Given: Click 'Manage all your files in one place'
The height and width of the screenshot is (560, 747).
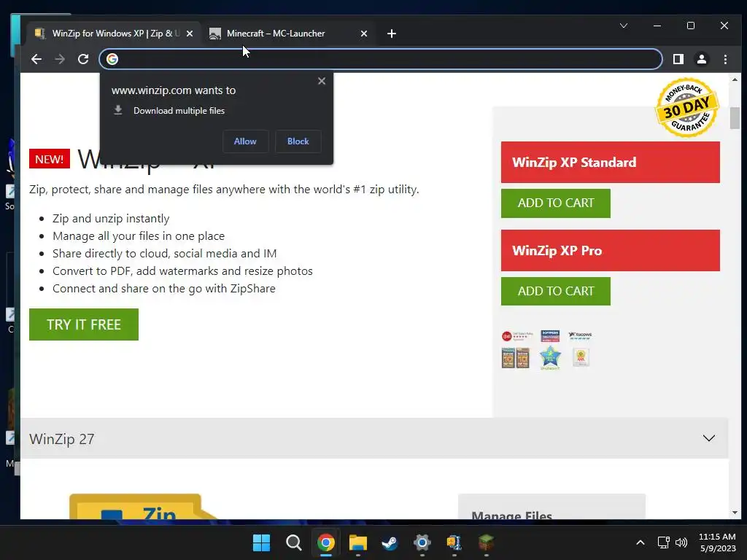Looking at the screenshot, I should [x=139, y=236].
